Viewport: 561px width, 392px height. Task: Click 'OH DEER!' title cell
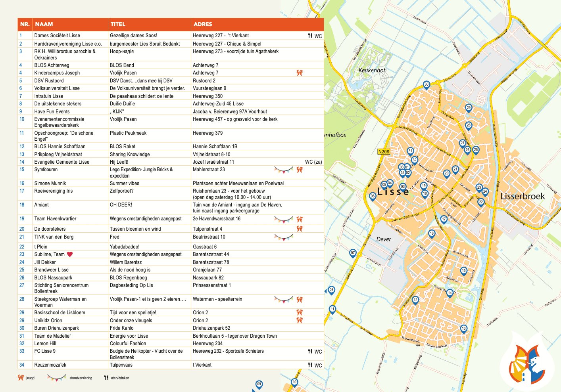click(121, 205)
